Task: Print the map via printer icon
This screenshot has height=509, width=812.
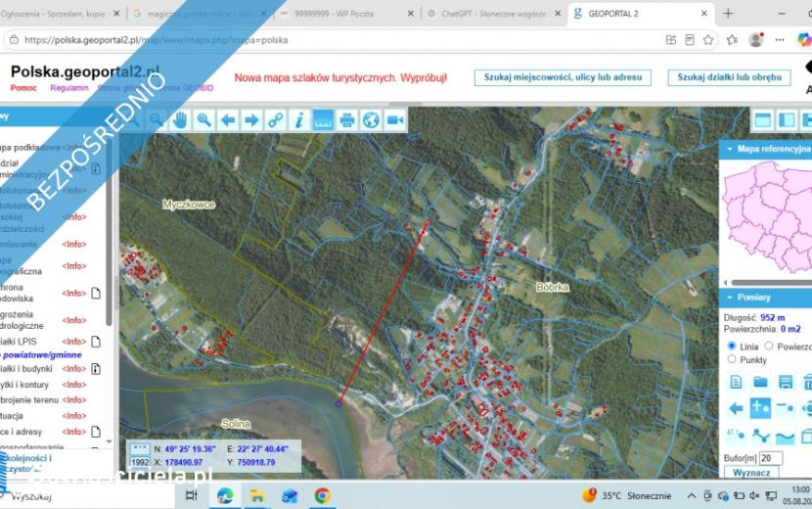Action: click(x=347, y=120)
